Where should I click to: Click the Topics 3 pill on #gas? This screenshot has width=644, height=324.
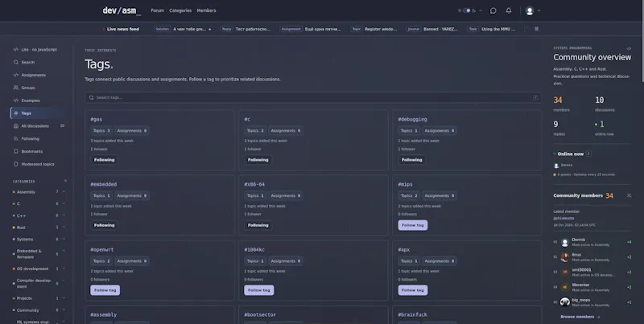[x=101, y=131]
